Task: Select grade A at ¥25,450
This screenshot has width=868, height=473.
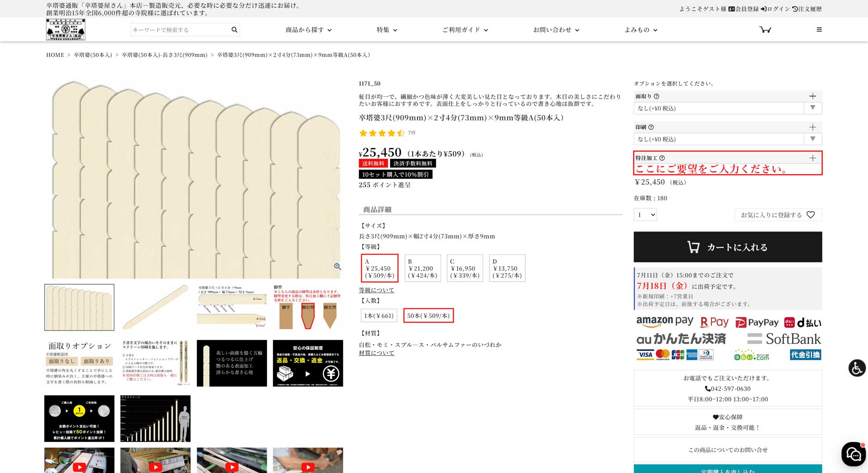Action: (x=379, y=268)
